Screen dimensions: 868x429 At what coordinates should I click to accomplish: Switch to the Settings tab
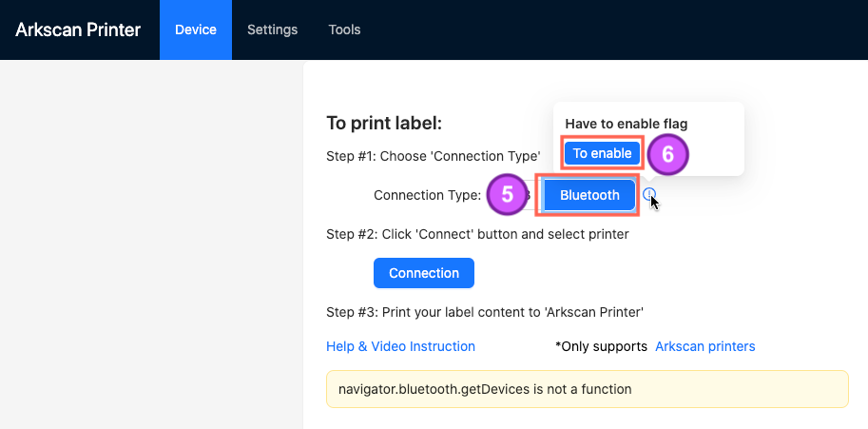click(272, 29)
